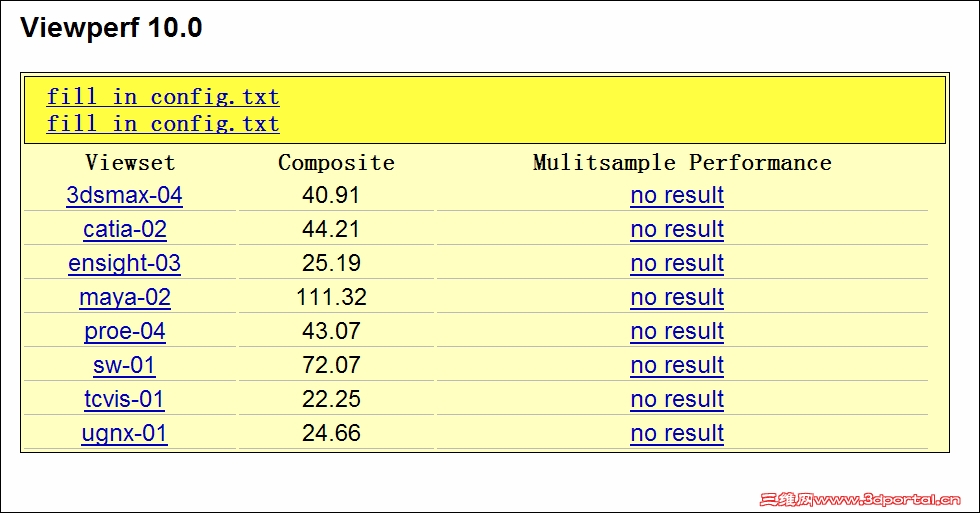Click no result link for ugnx-01
980x513 pixels.
click(x=677, y=433)
